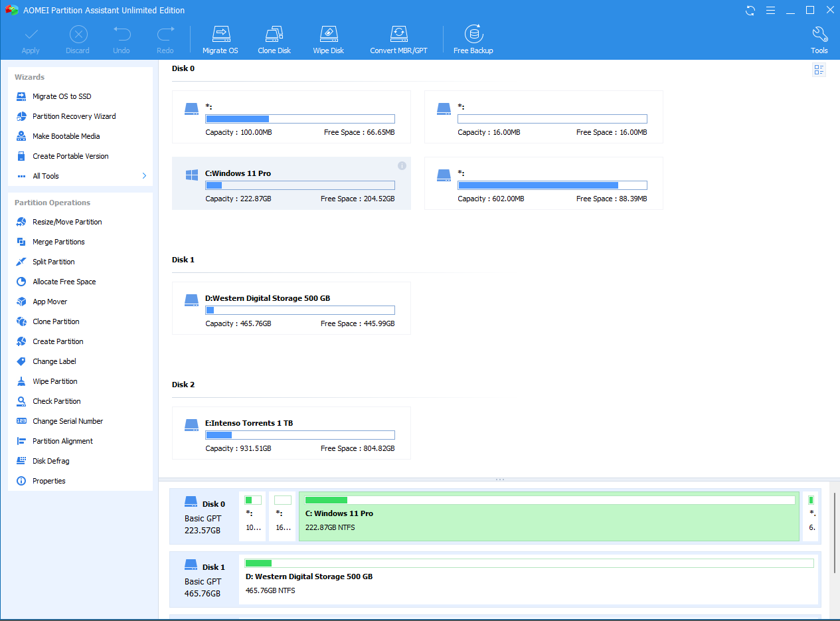The image size is (840, 621).
Task: Click the refresh icon in title bar
Action: [x=750, y=11]
